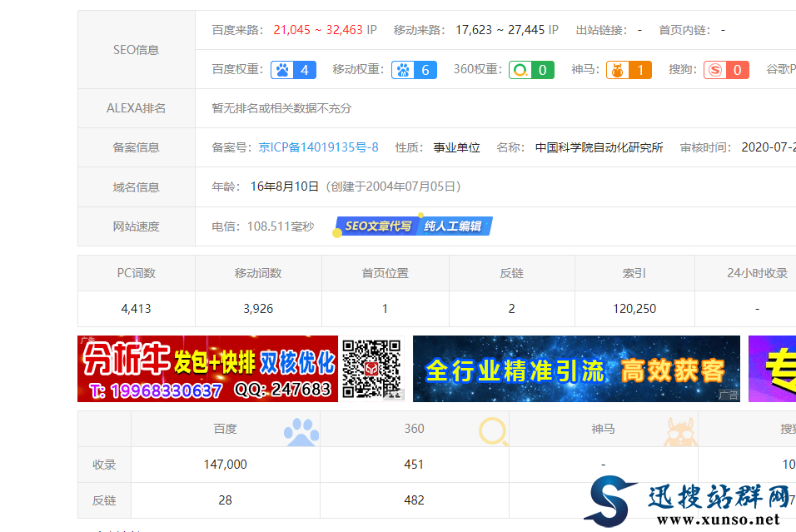This screenshot has height=532, width=796.
Task: Click the 备案信息 row label
Action: tap(136, 147)
